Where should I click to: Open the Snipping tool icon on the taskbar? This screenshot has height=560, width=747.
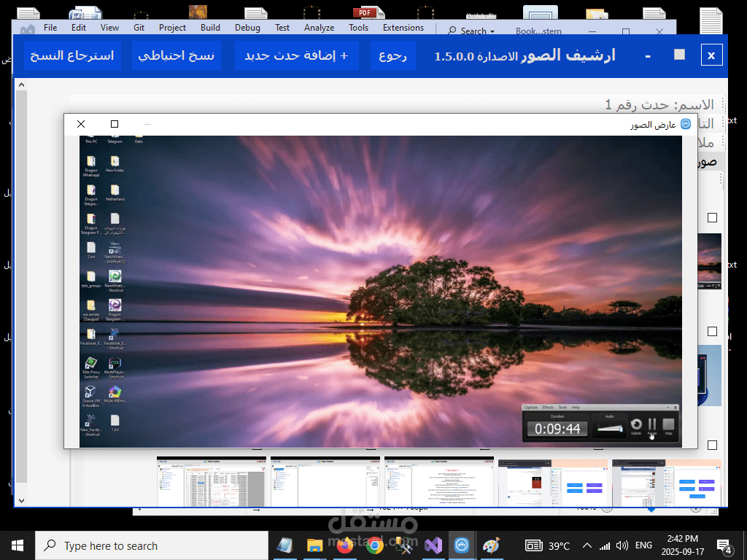tap(403, 545)
